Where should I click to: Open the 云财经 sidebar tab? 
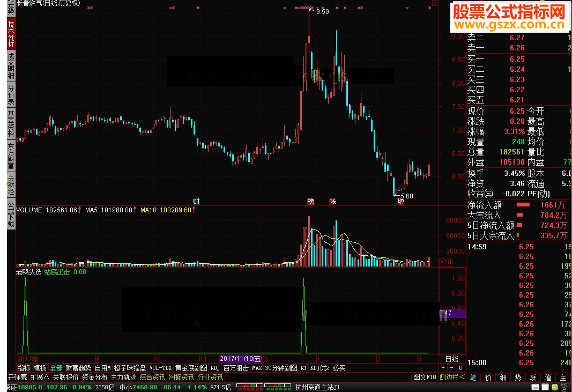point(11,184)
